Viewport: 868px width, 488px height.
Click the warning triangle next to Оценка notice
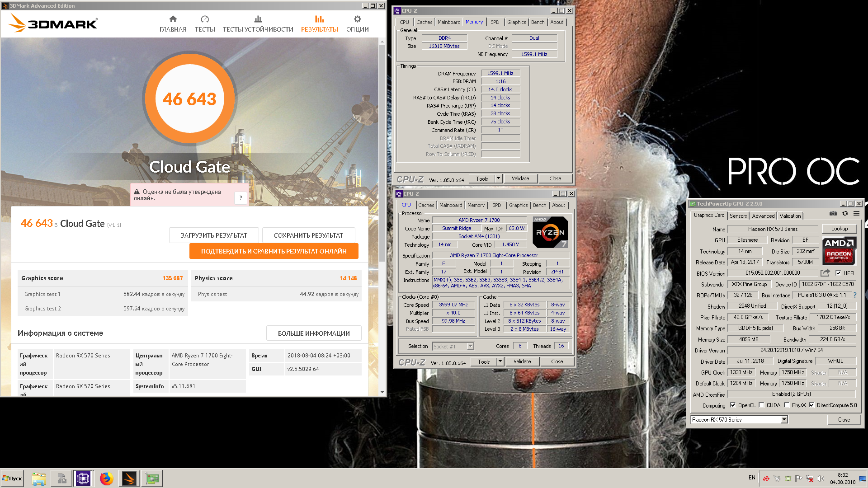click(137, 192)
